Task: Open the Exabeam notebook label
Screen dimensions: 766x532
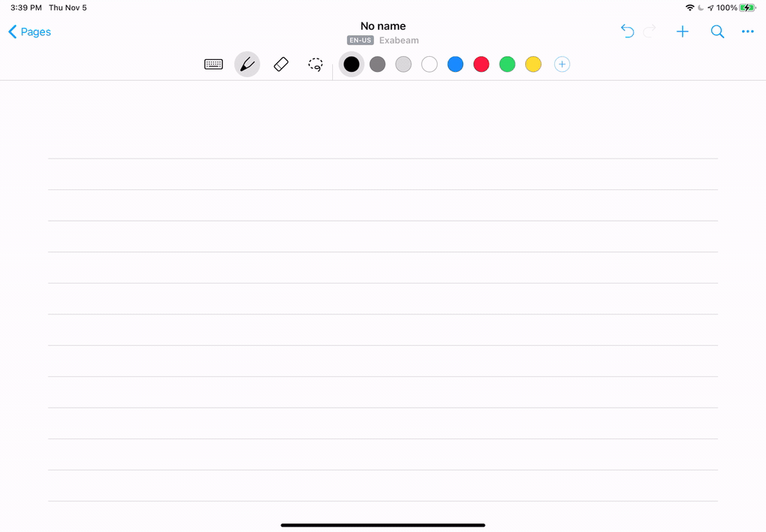Action: 399,40
